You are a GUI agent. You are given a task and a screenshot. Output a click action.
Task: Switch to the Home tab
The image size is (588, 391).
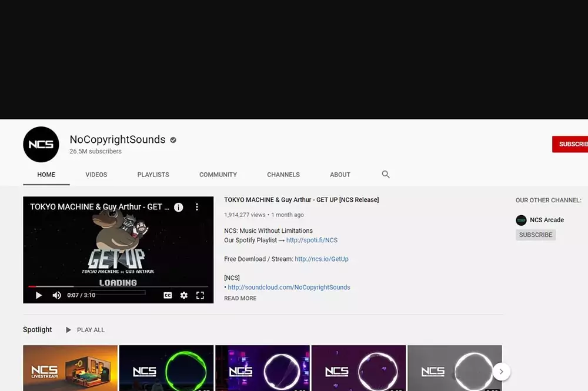pyautogui.click(x=46, y=175)
